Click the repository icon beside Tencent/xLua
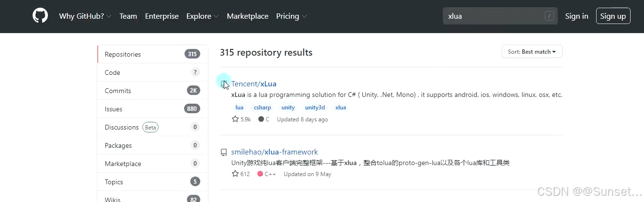Viewport: 644px width, 202px height. click(224, 84)
